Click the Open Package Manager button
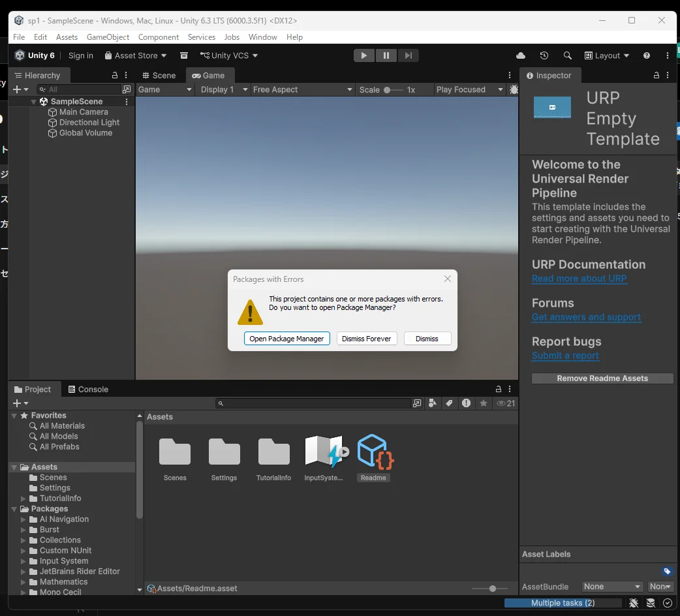The width and height of the screenshot is (680, 616). [286, 339]
